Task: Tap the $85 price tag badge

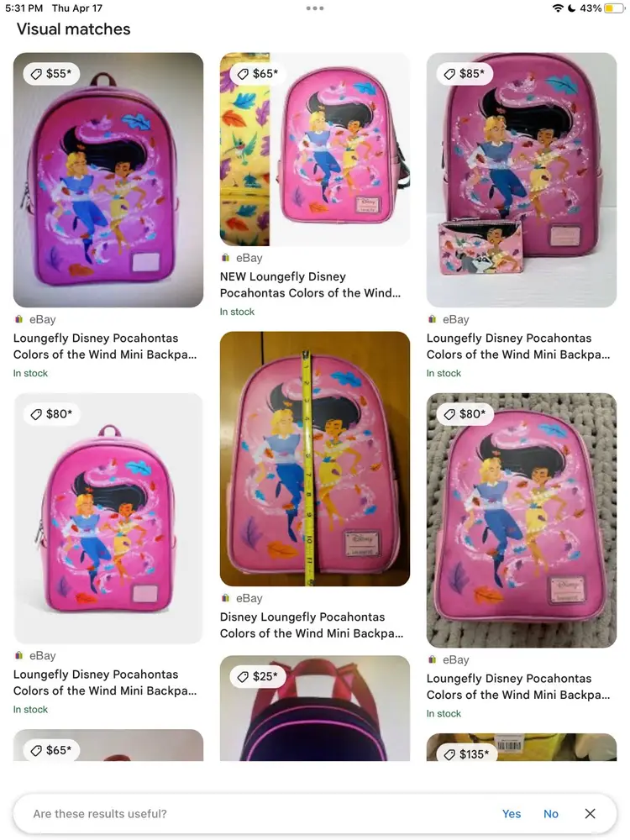Action: pos(465,73)
